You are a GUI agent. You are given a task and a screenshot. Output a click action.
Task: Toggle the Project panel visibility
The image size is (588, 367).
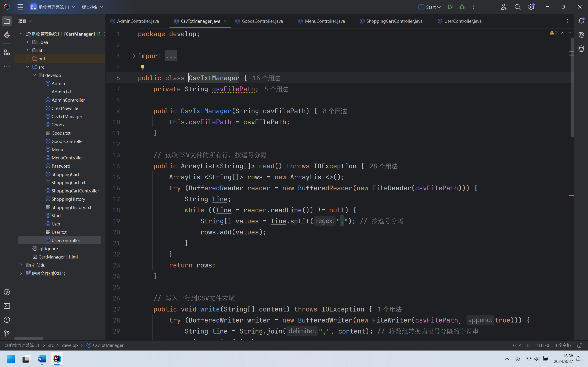click(x=7, y=21)
